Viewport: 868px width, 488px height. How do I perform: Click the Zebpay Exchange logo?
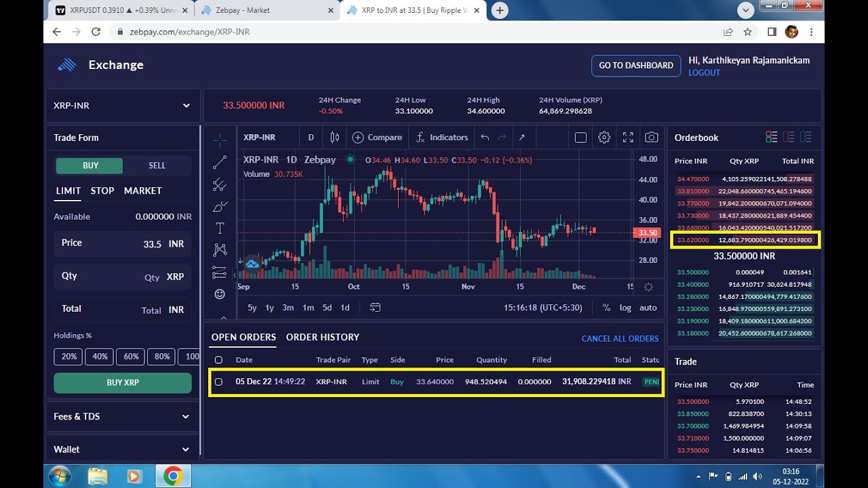67,65
